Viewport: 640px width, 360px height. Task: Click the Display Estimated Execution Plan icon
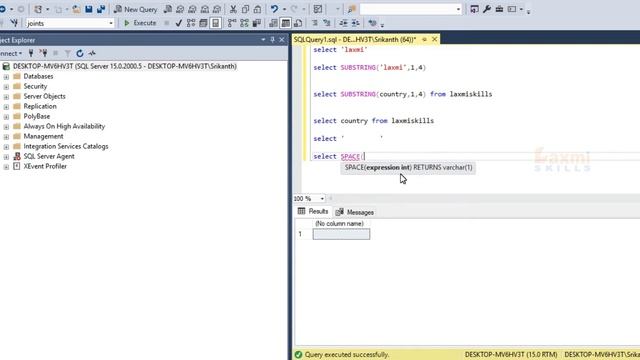pos(191,23)
